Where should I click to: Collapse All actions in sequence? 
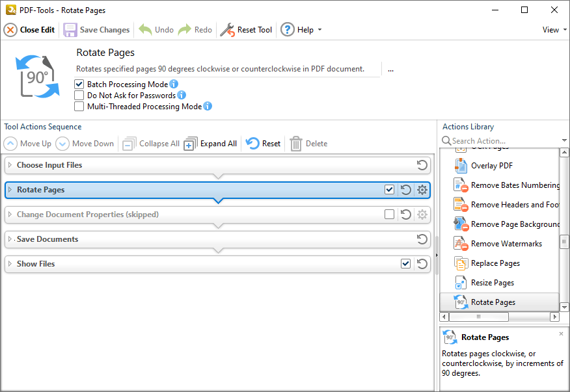point(151,144)
